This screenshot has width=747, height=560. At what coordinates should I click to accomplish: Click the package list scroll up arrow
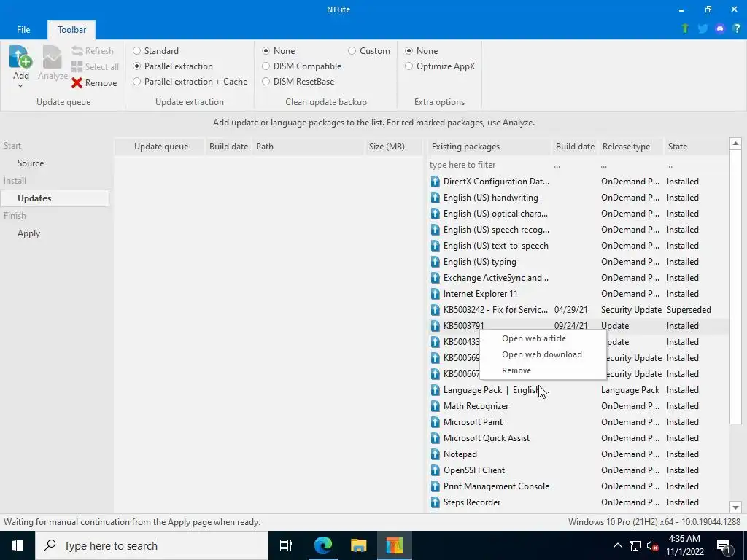point(735,144)
